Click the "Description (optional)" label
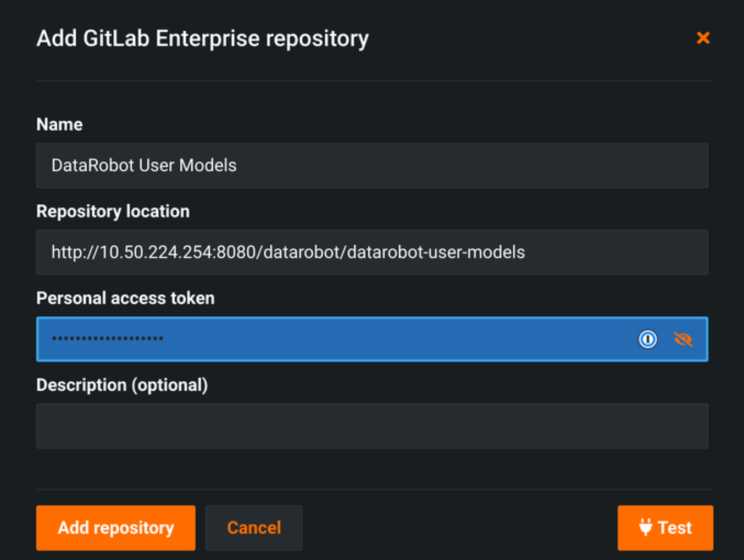This screenshot has height=560, width=744. [x=122, y=385]
